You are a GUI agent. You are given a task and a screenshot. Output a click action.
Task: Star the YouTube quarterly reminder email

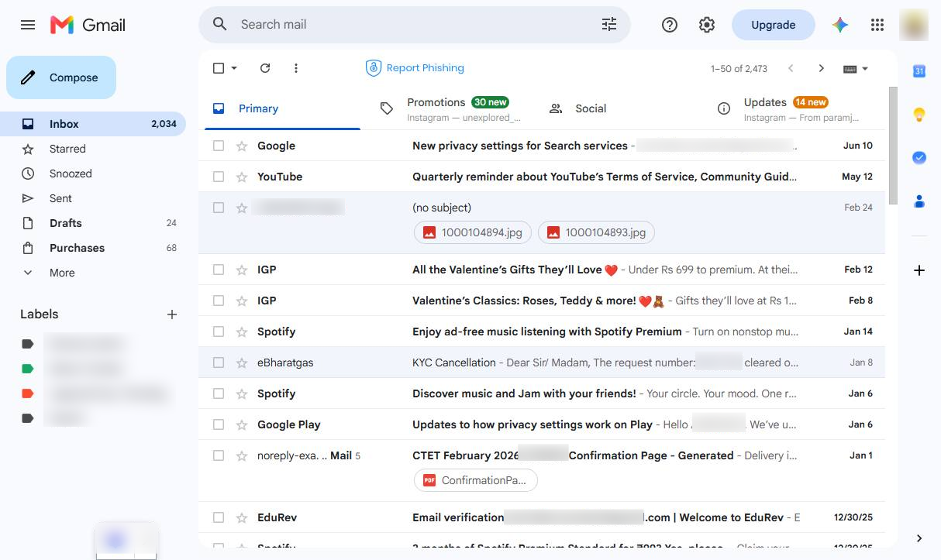coord(242,177)
